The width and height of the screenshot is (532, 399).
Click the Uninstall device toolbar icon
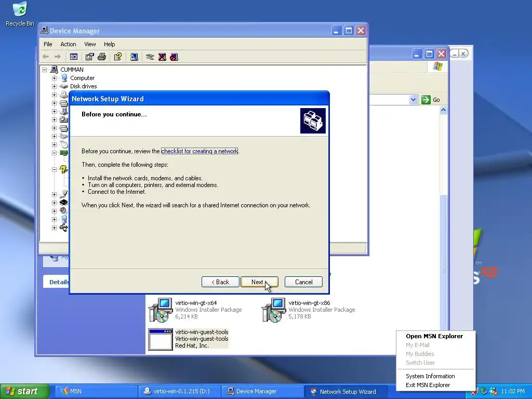[162, 57]
